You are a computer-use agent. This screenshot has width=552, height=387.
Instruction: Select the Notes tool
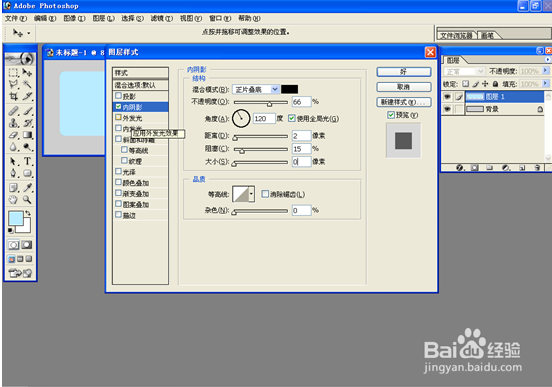13,188
